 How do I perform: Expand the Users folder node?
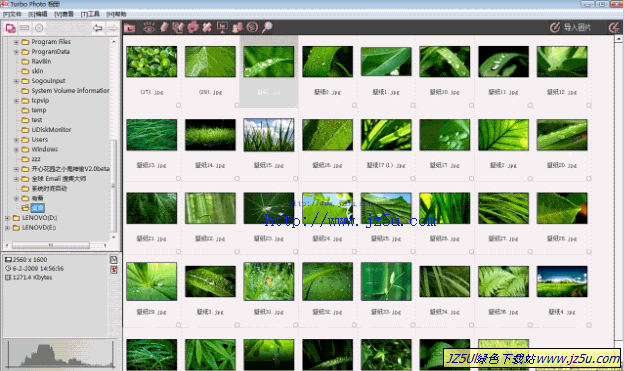point(16,140)
